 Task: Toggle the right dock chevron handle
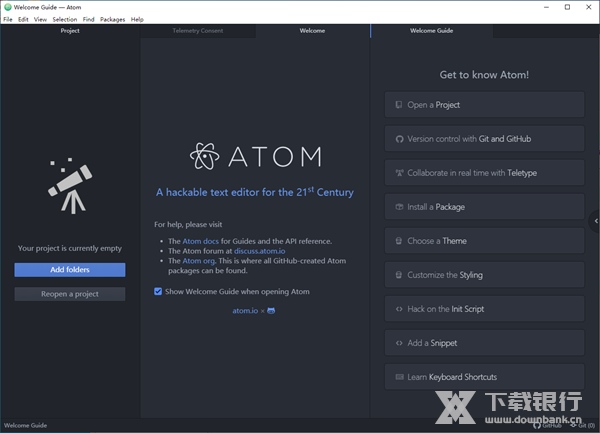596,221
